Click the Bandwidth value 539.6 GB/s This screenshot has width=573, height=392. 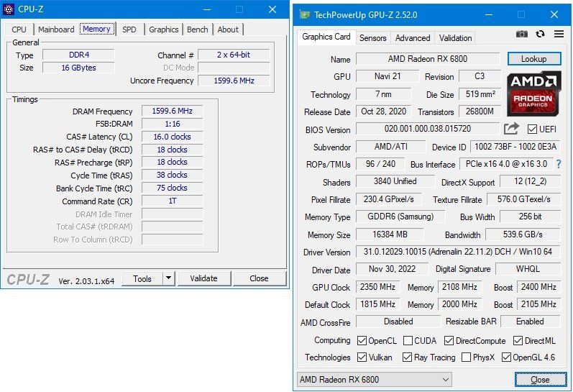(523, 234)
